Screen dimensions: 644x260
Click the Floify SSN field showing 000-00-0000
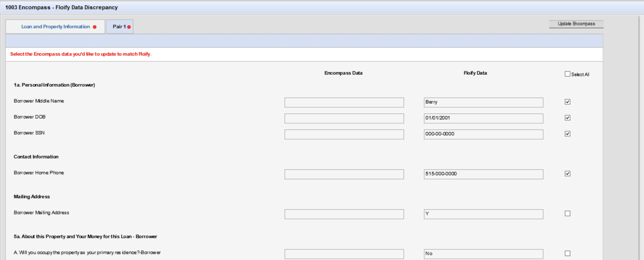click(x=483, y=134)
